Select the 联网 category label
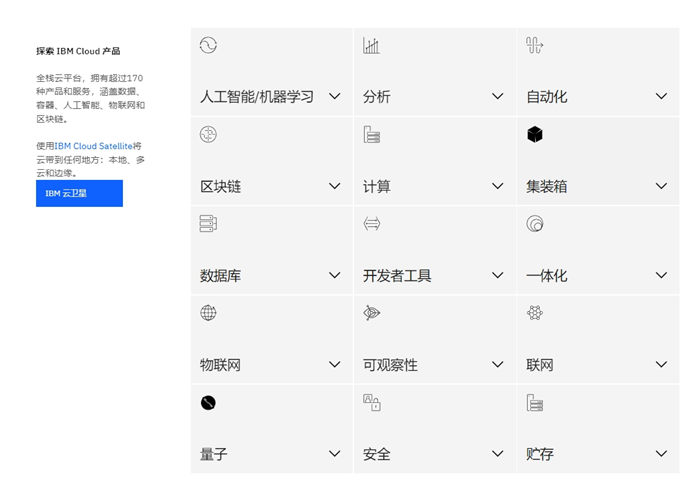700x480 pixels. [x=540, y=365]
